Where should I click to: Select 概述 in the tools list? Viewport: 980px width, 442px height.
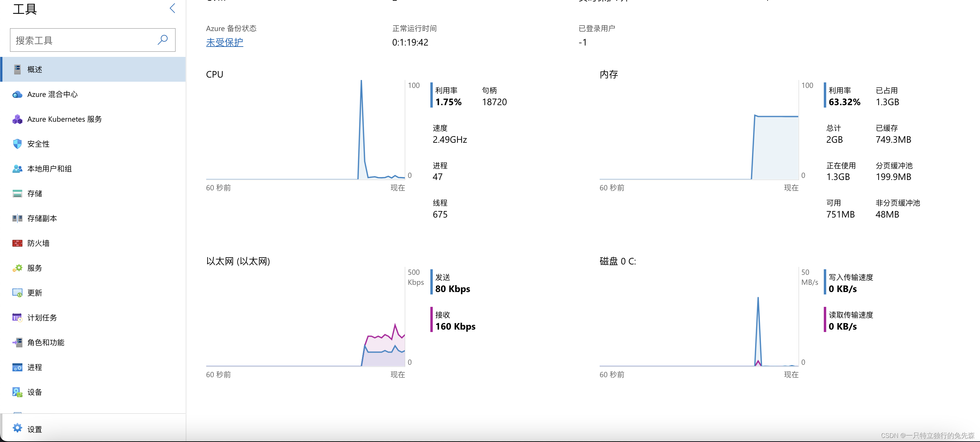coord(93,69)
